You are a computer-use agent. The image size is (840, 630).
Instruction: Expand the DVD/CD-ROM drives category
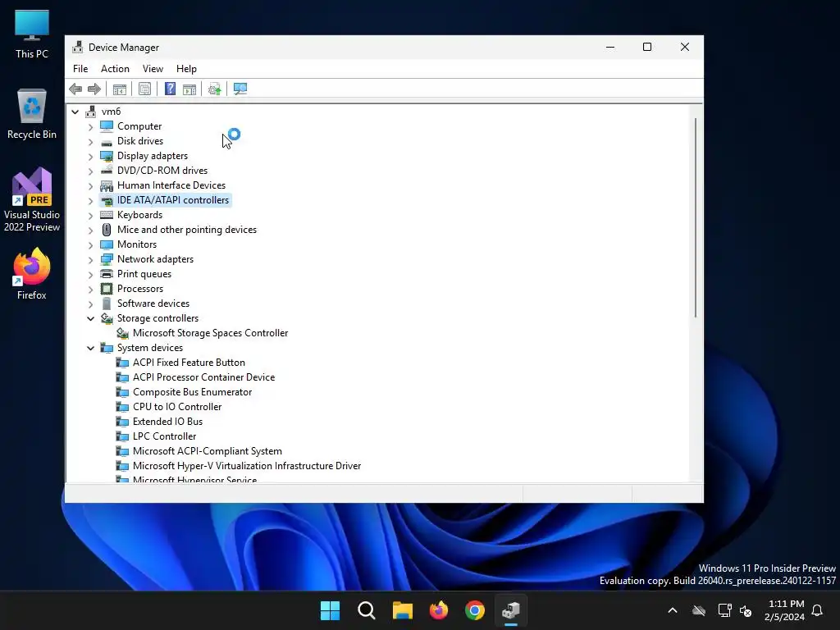pyautogui.click(x=90, y=171)
